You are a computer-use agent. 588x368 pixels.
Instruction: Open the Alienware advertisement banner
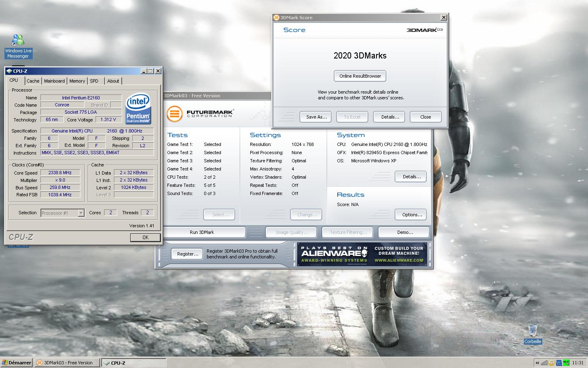362,254
